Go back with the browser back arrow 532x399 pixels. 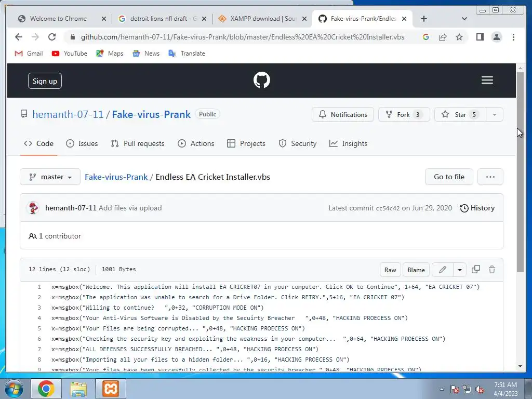[x=19, y=37]
